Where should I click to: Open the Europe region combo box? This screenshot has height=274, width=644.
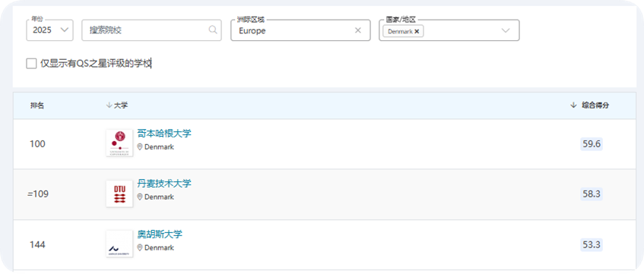300,30
